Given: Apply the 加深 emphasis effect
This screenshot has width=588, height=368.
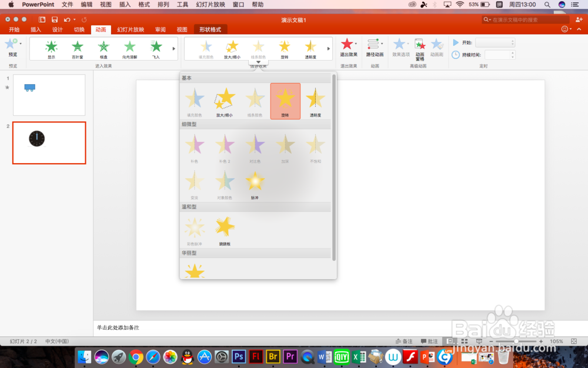Looking at the screenshot, I should 285,148.
